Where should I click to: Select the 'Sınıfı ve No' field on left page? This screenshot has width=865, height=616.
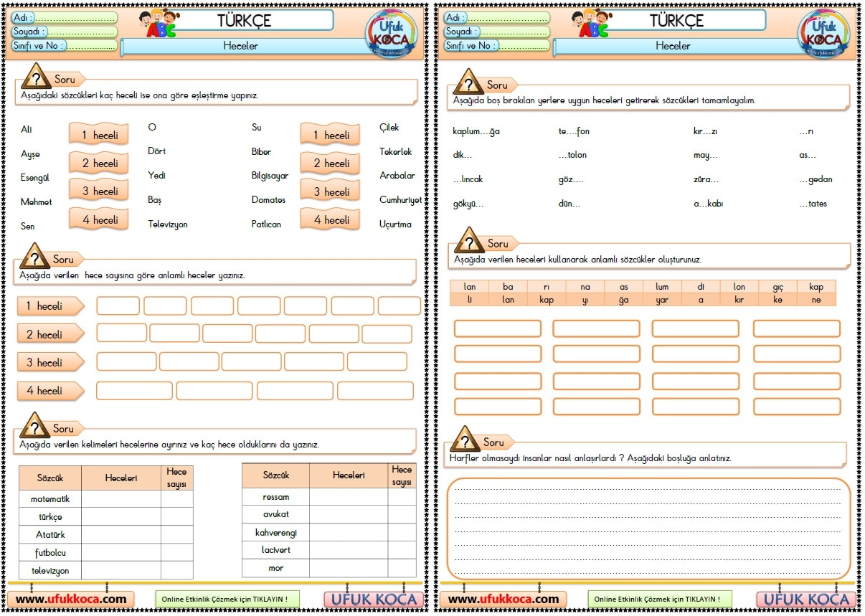[64, 46]
